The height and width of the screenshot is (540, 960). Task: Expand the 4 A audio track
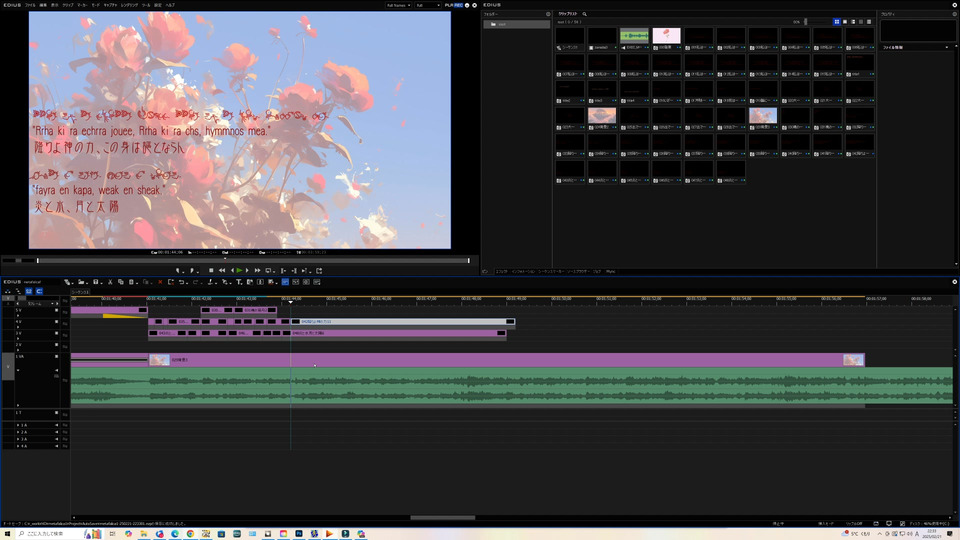pos(18,446)
